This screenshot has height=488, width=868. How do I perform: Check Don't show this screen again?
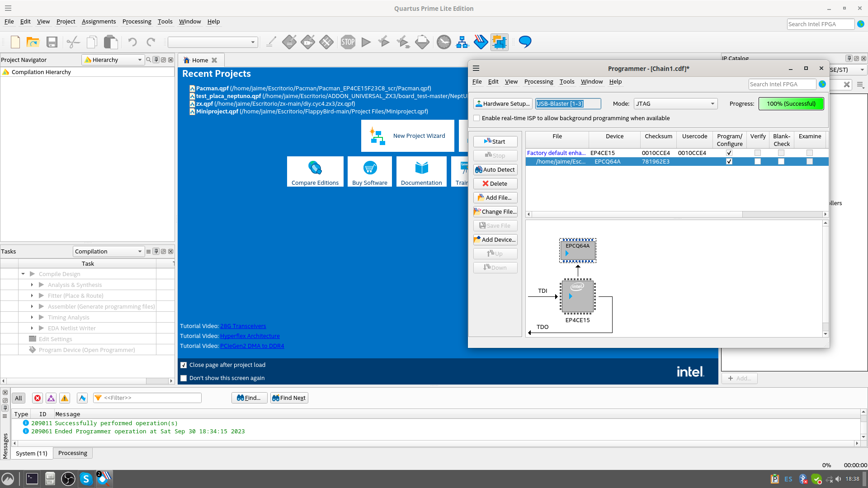click(184, 378)
